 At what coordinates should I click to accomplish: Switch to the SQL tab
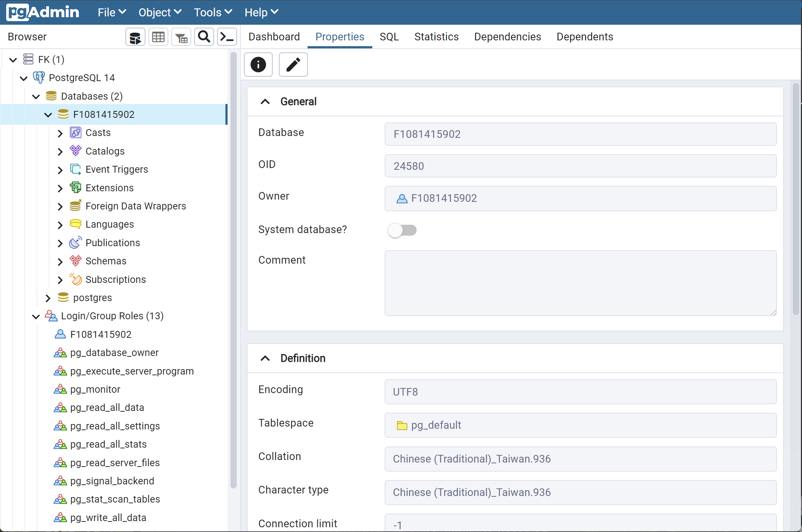tap(389, 37)
